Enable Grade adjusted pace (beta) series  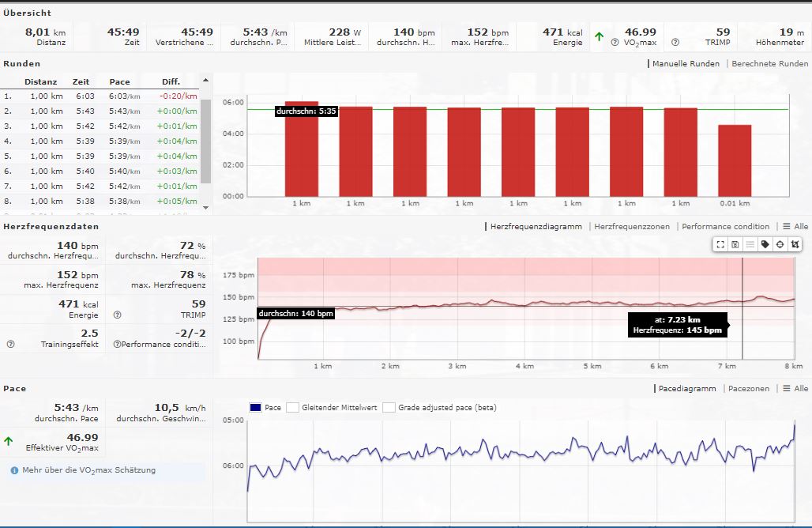(389, 408)
